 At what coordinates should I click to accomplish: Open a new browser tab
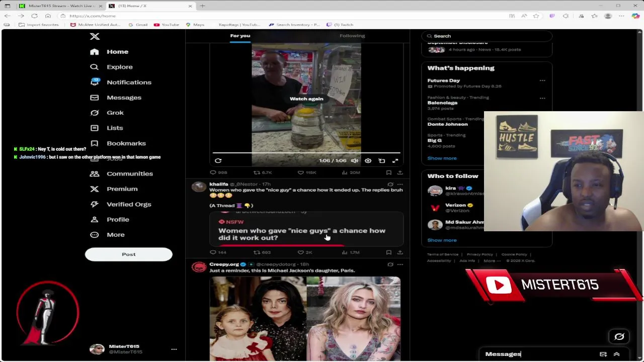[x=202, y=6]
